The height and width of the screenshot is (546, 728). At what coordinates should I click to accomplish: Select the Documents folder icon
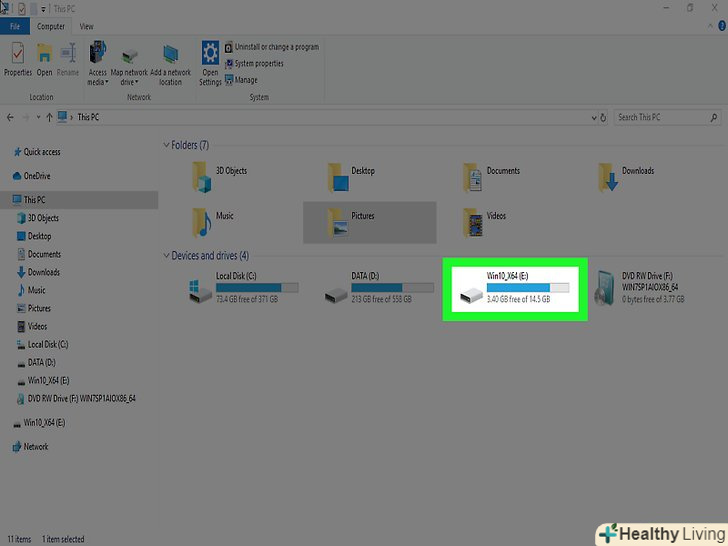click(x=473, y=177)
